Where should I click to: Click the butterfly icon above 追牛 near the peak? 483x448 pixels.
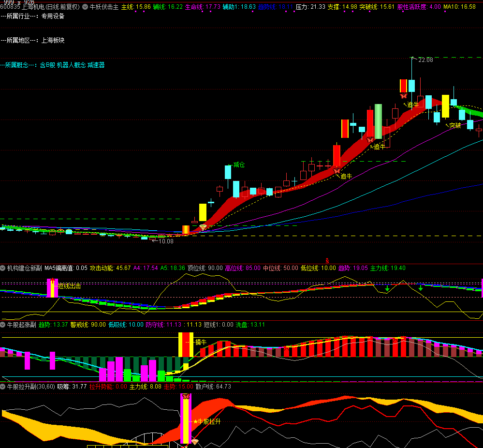[x=403, y=96]
